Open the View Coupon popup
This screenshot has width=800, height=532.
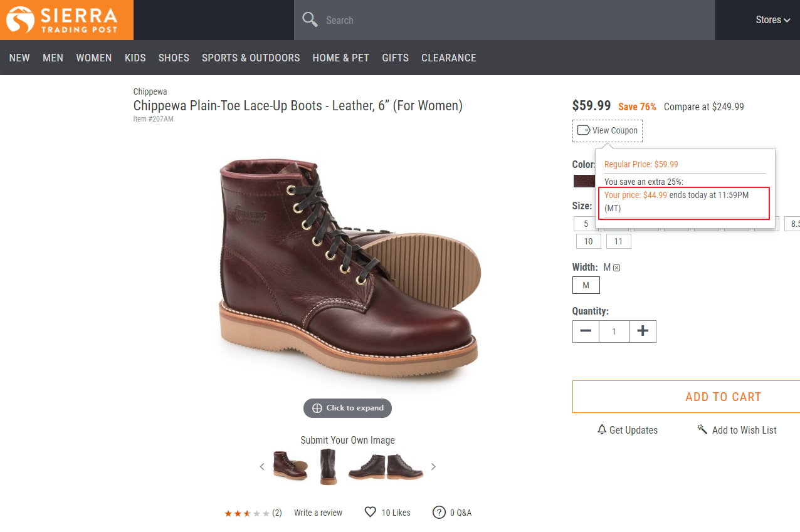608,130
